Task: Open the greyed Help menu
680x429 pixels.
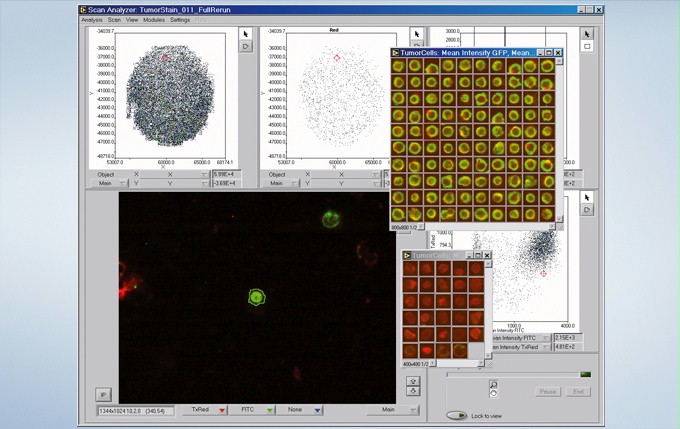Action: (201, 20)
